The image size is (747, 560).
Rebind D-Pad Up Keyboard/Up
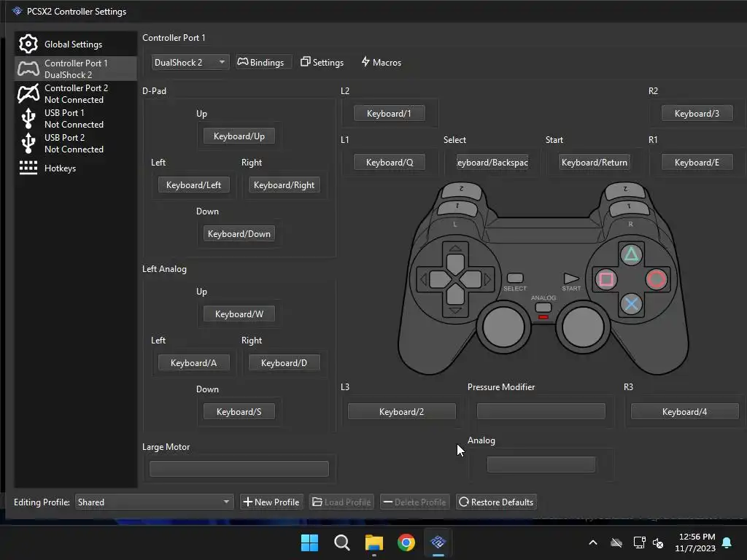(239, 136)
